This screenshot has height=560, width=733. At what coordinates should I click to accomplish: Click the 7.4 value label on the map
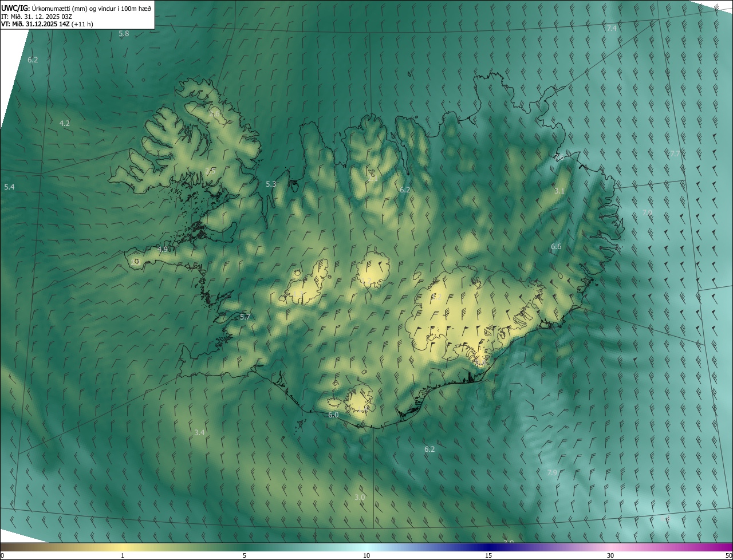click(x=612, y=28)
